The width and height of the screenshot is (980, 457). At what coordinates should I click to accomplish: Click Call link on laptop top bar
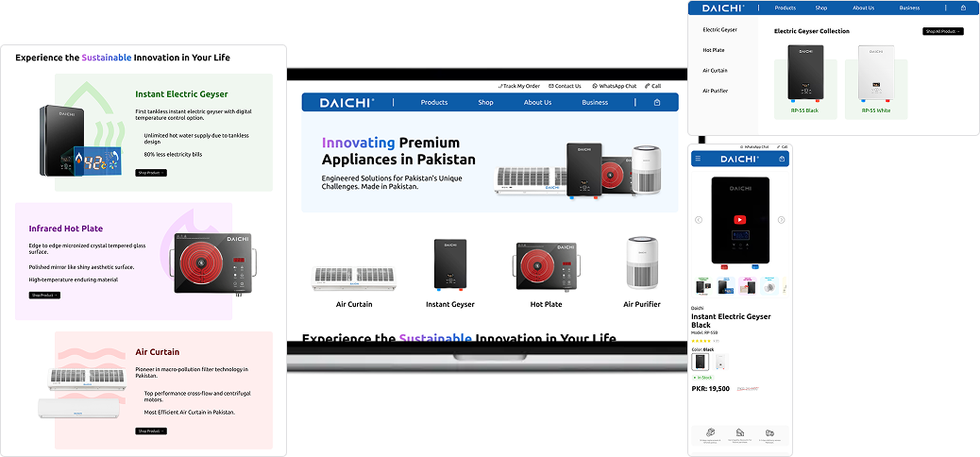(x=653, y=86)
